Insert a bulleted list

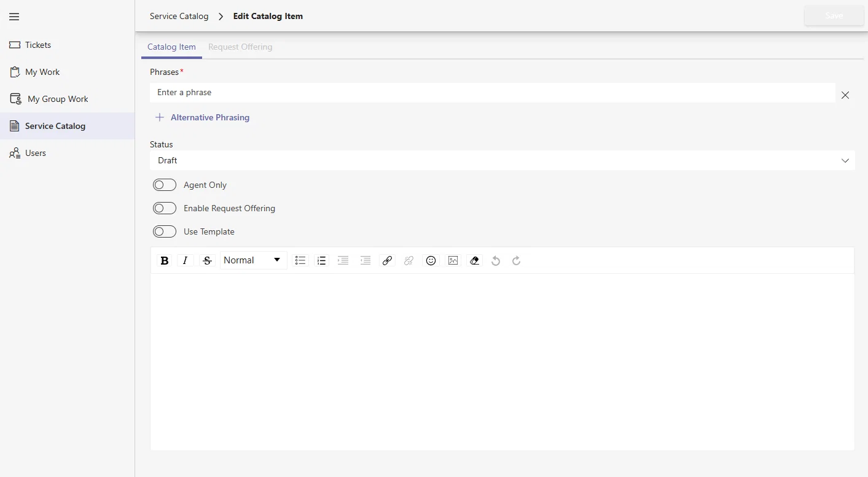300,261
